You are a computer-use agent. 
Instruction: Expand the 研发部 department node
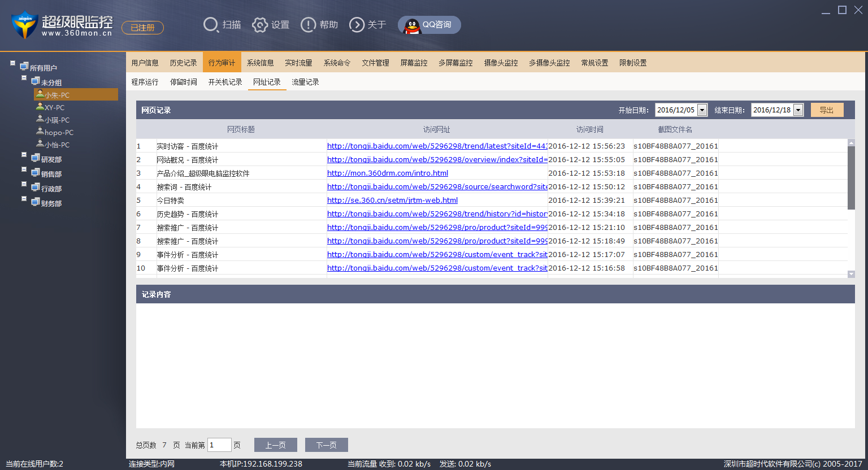(24, 155)
